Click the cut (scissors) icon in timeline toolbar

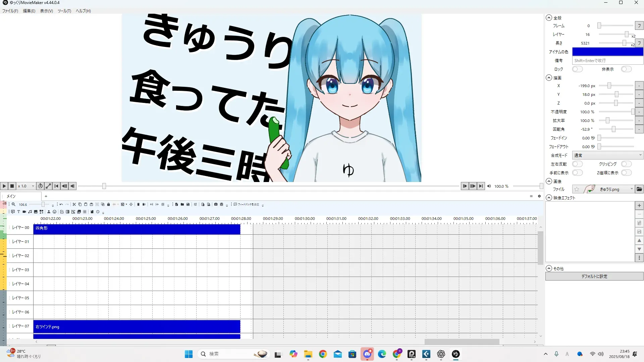[x=74, y=204]
